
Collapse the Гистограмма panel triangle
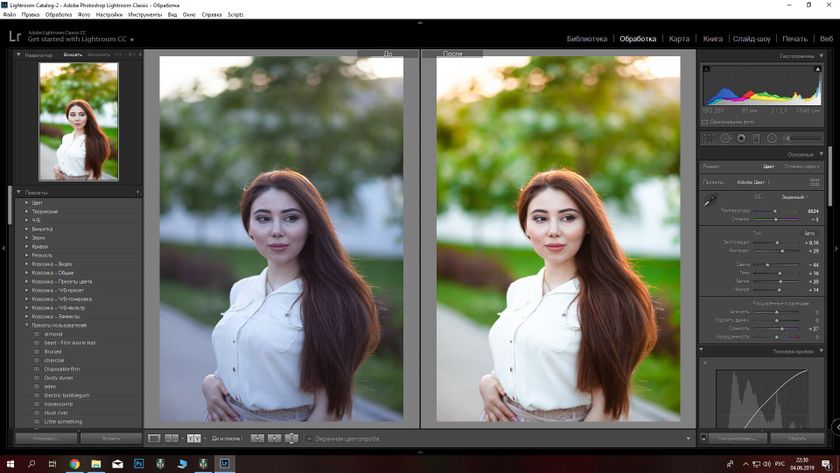pos(821,56)
